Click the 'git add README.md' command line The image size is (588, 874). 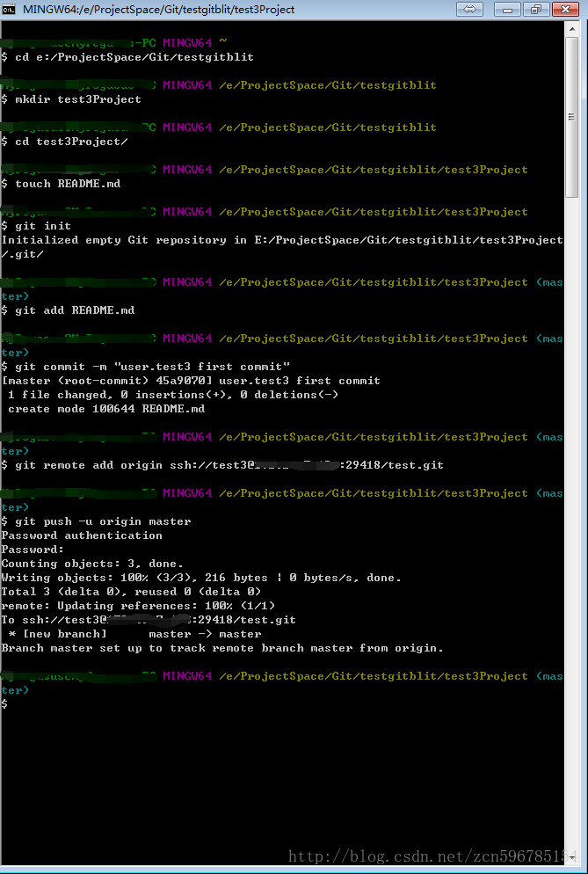(68, 310)
